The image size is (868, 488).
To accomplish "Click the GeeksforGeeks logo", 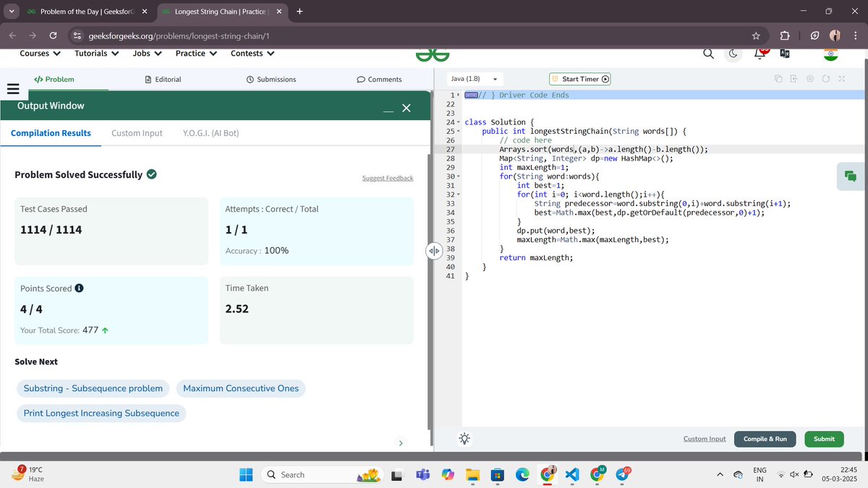I will click(433, 54).
